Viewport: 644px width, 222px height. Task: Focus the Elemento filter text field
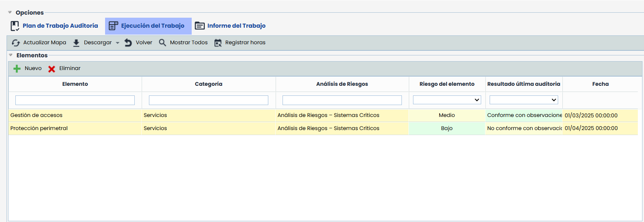coord(75,100)
